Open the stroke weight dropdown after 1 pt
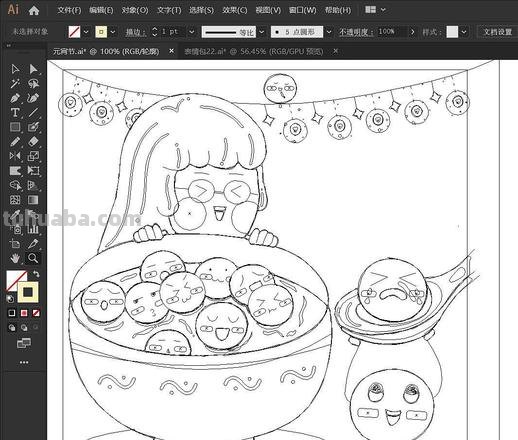The width and height of the screenshot is (518, 440). pyautogui.click(x=191, y=32)
